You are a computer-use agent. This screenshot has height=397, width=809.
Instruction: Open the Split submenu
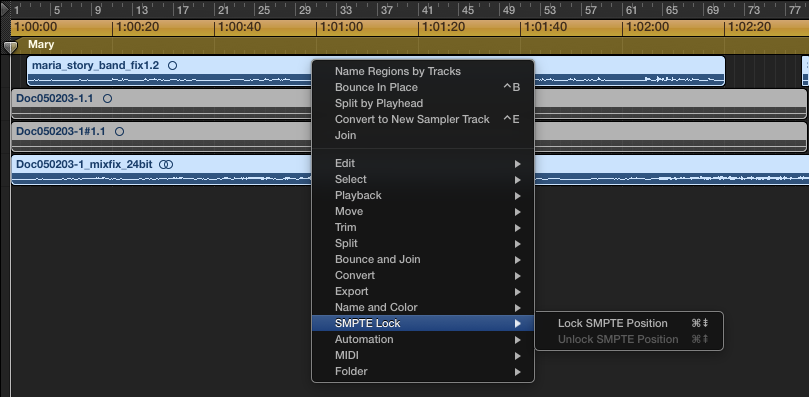click(x=423, y=243)
